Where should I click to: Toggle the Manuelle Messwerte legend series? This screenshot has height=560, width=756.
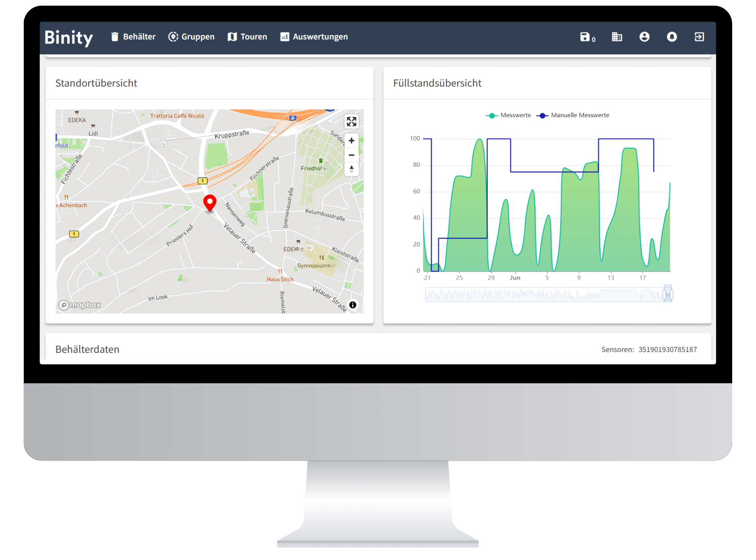coord(573,115)
